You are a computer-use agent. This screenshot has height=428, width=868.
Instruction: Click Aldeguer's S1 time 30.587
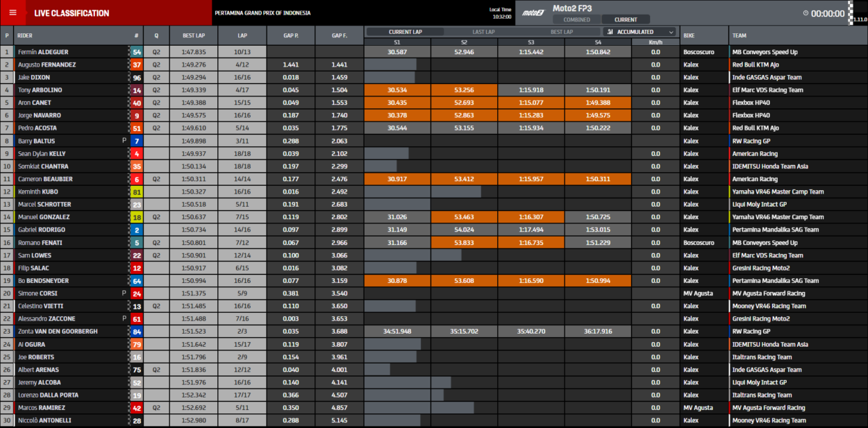397,52
